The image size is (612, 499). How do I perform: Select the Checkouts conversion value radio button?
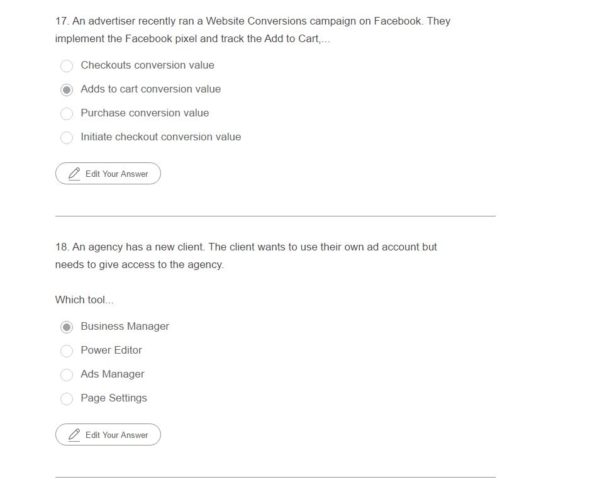click(x=67, y=66)
